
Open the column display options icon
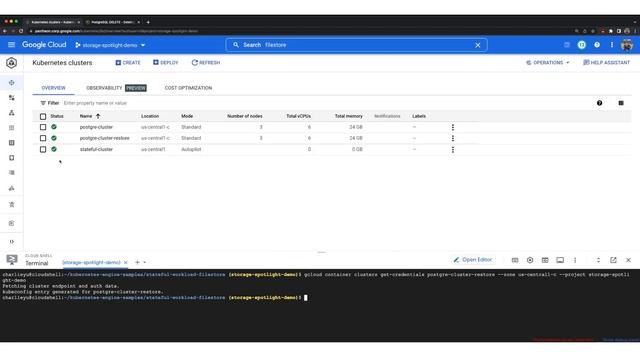coord(621,103)
